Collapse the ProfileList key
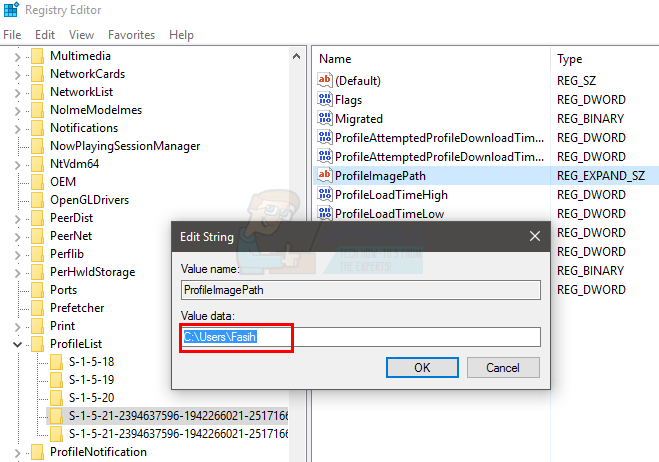 (17, 344)
